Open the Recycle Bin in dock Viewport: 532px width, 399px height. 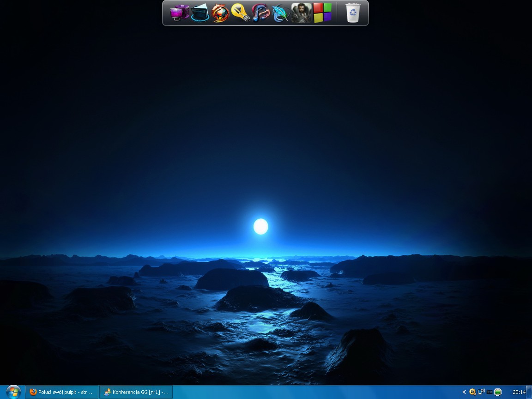353,13
